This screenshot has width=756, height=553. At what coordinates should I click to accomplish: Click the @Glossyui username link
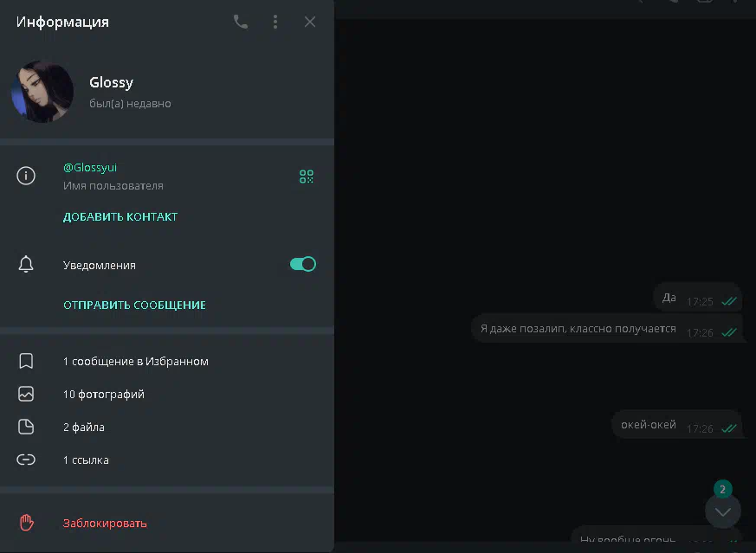tap(90, 167)
